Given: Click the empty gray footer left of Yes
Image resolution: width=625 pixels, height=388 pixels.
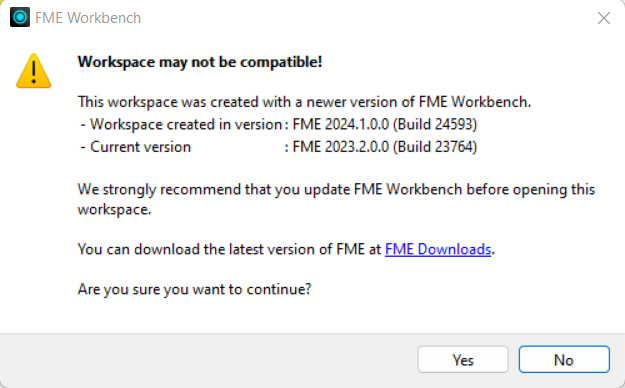Looking at the screenshot, I should point(207,360).
